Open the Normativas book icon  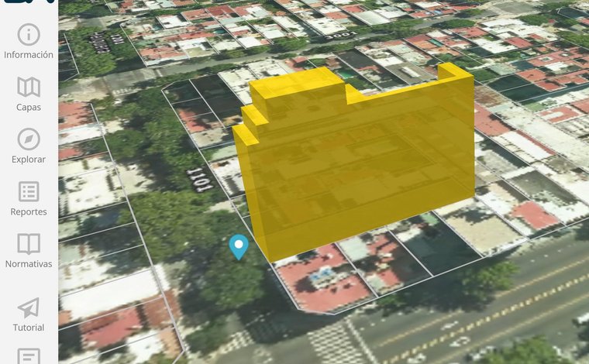29,244
